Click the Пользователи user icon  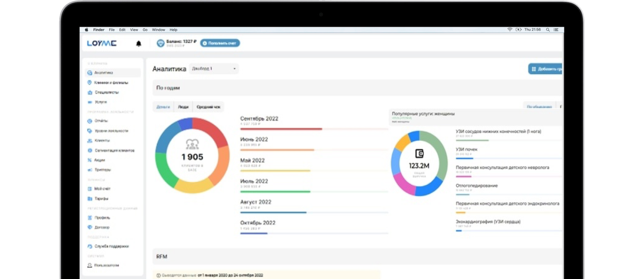tap(90, 265)
